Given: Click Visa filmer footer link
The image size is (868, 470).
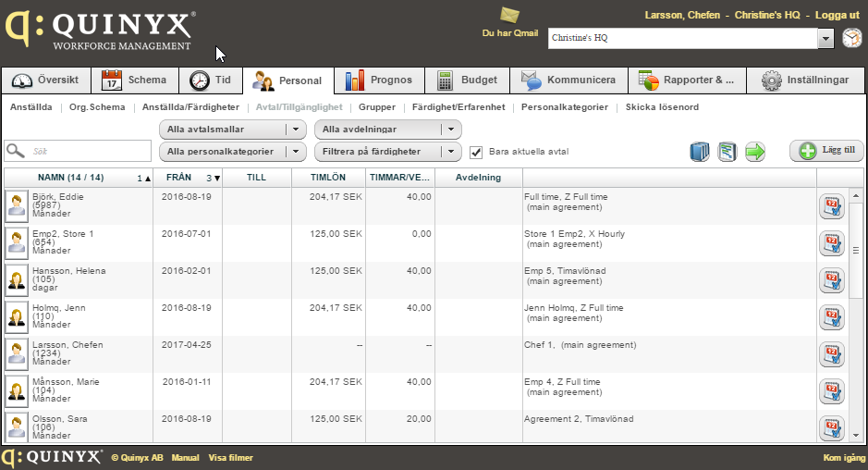Looking at the screenshot, I should [231, 458].
